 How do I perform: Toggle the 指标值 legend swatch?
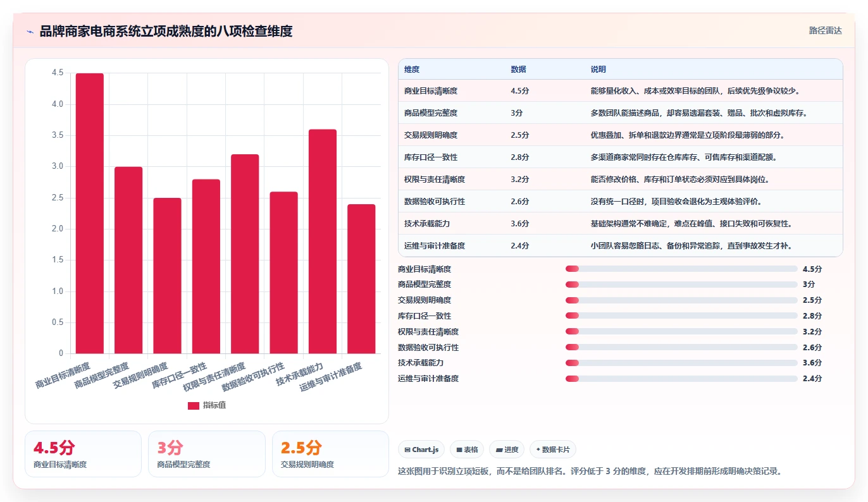194,405
